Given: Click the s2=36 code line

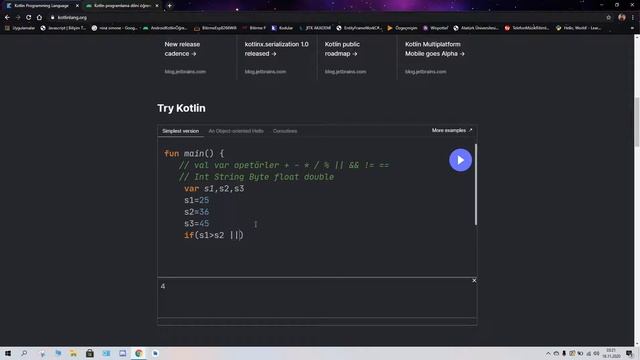Looking at the screenshot, I should (196, 212).
